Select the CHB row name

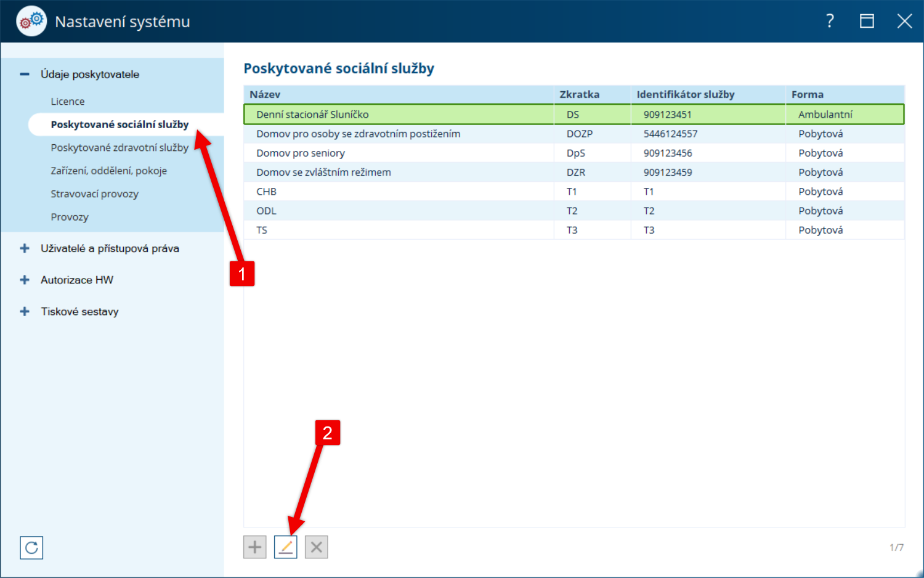tap(267, 192)
